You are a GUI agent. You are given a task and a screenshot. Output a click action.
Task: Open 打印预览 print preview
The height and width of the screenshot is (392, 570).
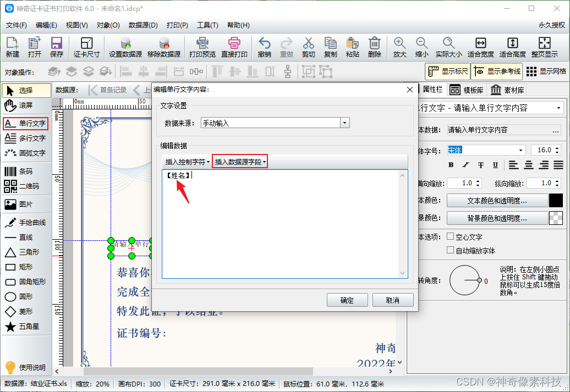click(x=202, y=47)
